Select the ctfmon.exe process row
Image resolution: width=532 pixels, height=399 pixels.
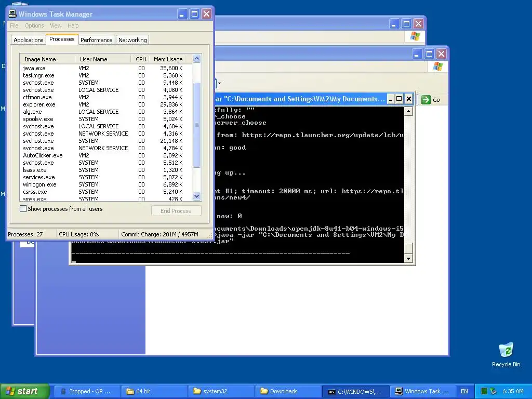[x=106, y=97]
